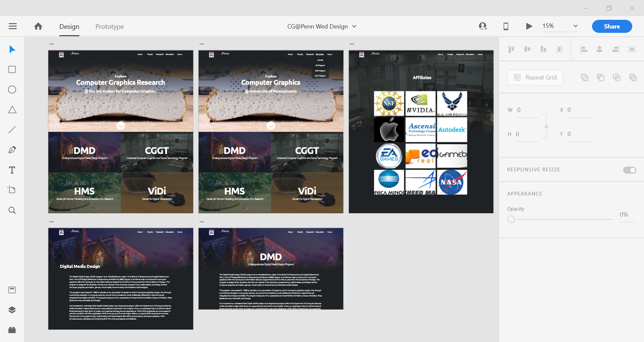Select the NVIDIA logo on Affiliates artboard

pyautogui.click(x=421, y=104)
